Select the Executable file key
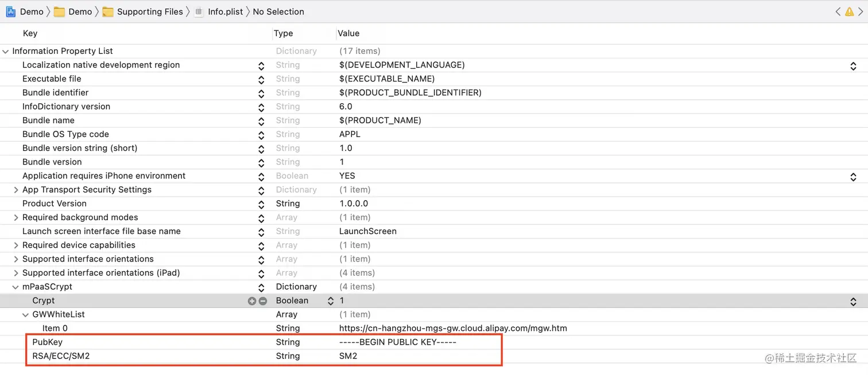Image resolution: width=868 pixels, height=375 pixels. 52,79
